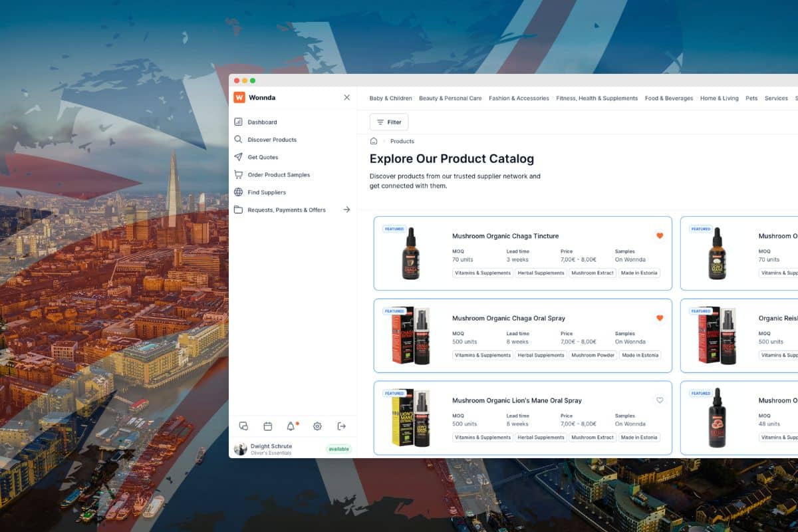
Task: Click Vitamins & Supplements tag on Lion's Mane spray
Action: [x=483, y=438]
